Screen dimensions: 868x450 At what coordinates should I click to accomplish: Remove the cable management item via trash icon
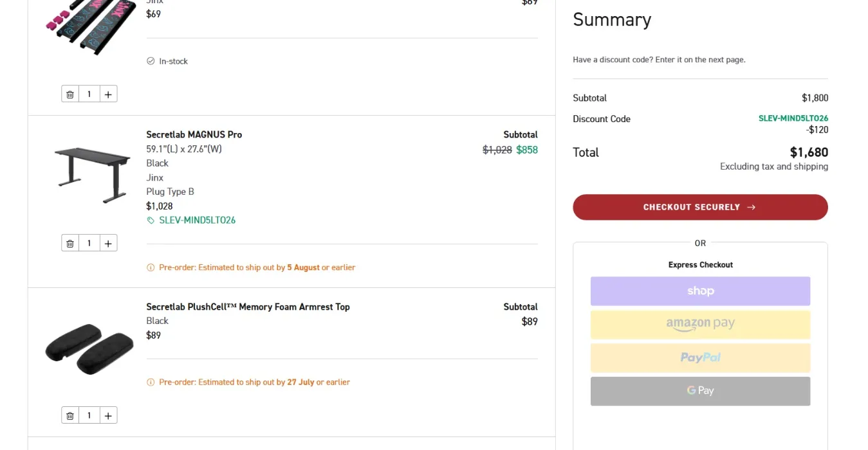click(x=70, y=94)
